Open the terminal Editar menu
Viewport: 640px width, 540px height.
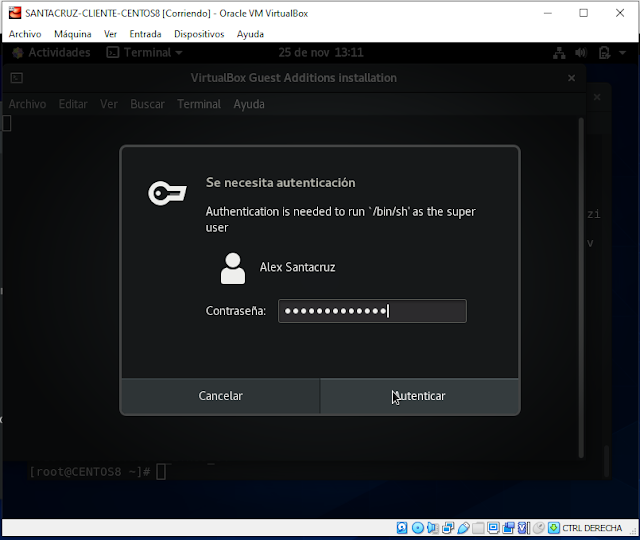click(x=73, y=104)
